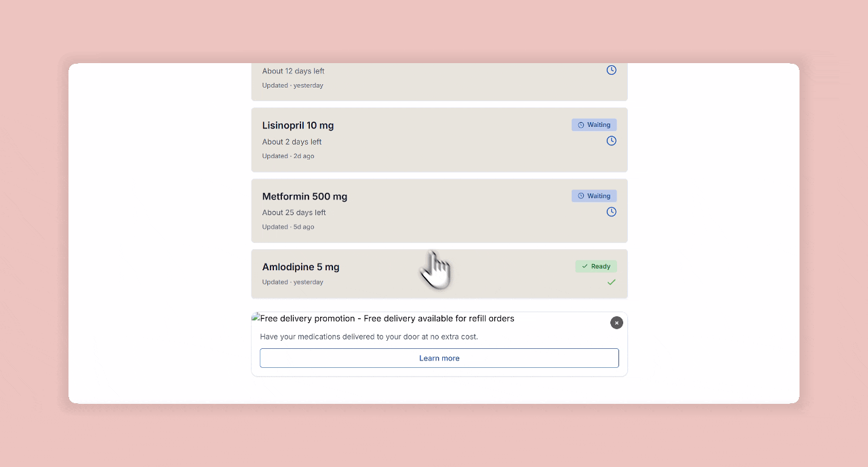Click the About 25 days left progress text

tap(294, 212)
